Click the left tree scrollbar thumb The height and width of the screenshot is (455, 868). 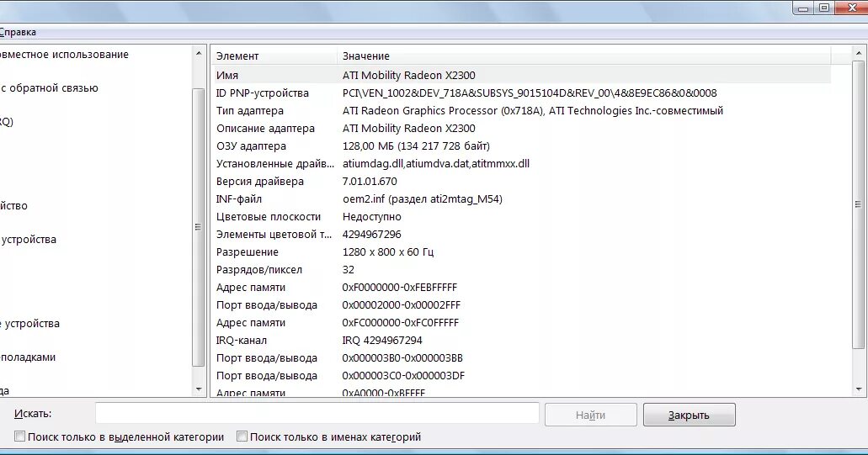point(199,227)
